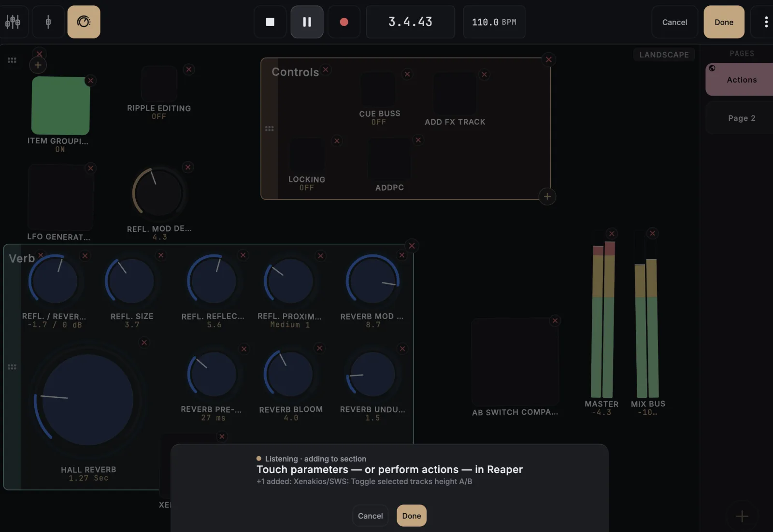Image resolution: width=773 pixels, height=532 pixels.
Task: Click the top toolbar Done button
Action: (724, 22)
